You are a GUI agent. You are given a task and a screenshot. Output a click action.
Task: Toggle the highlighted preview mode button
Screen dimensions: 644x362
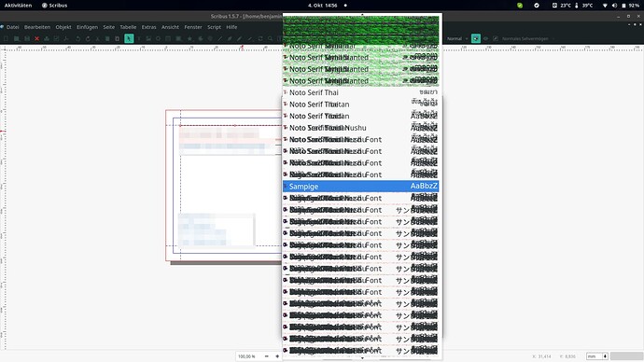point(476,38)
